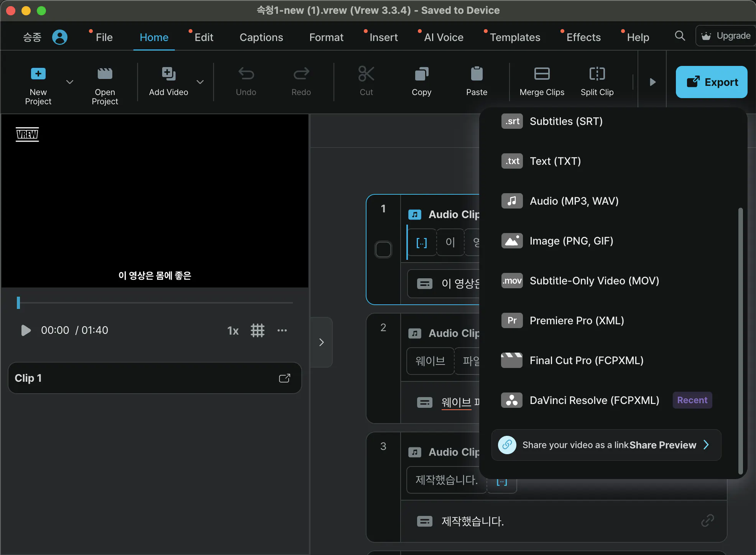Show more toolbar items arrow
Viewport: 756px width, 555px height.
click(x=652, y=82)
